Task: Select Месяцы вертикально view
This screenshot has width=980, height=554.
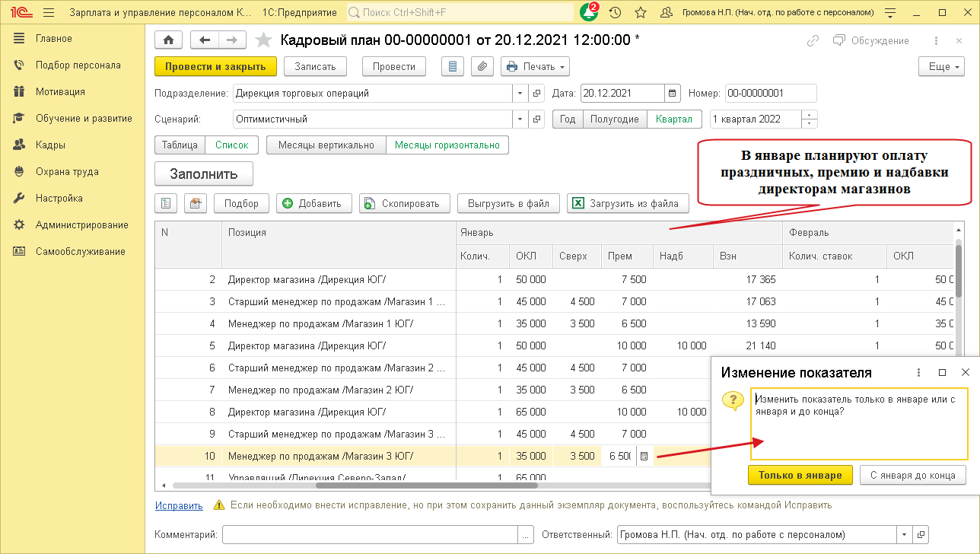Action: click(326, 145)
